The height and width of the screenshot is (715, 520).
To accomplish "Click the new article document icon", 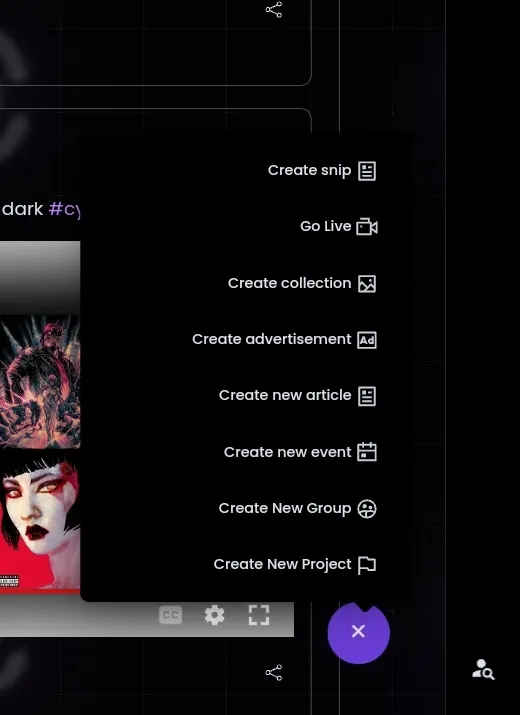I will click(367, 396).
